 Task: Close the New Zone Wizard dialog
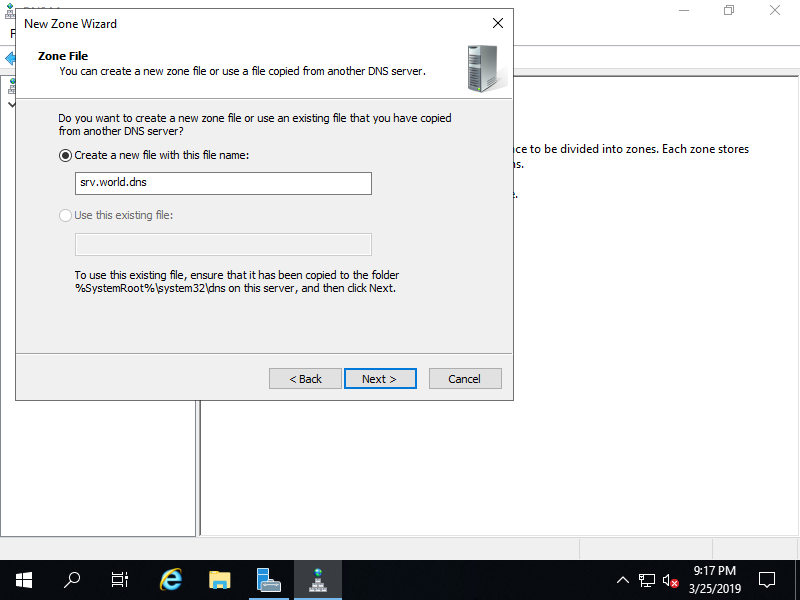pos(497,23)
